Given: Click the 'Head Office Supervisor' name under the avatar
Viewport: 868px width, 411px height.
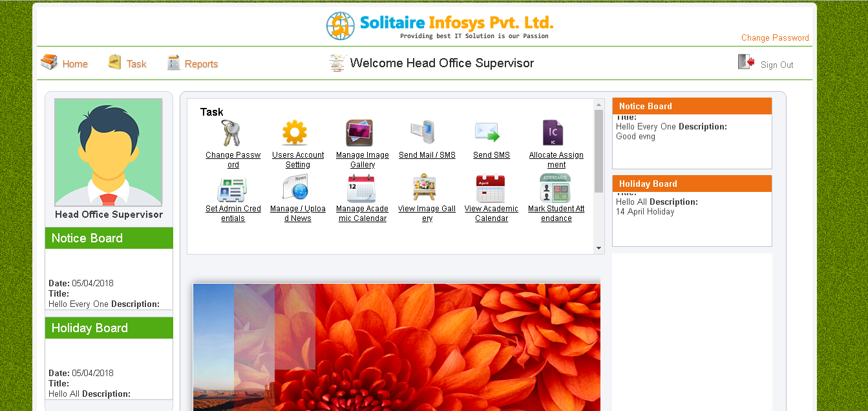Looking at the screenshot, I should pyautogui.click(x=109, y=215).
